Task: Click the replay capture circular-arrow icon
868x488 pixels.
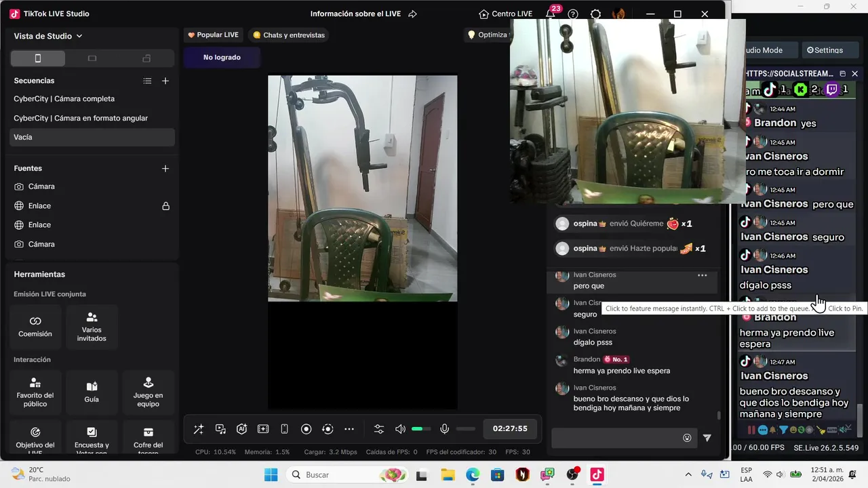Action: click(x=328, y=429)
